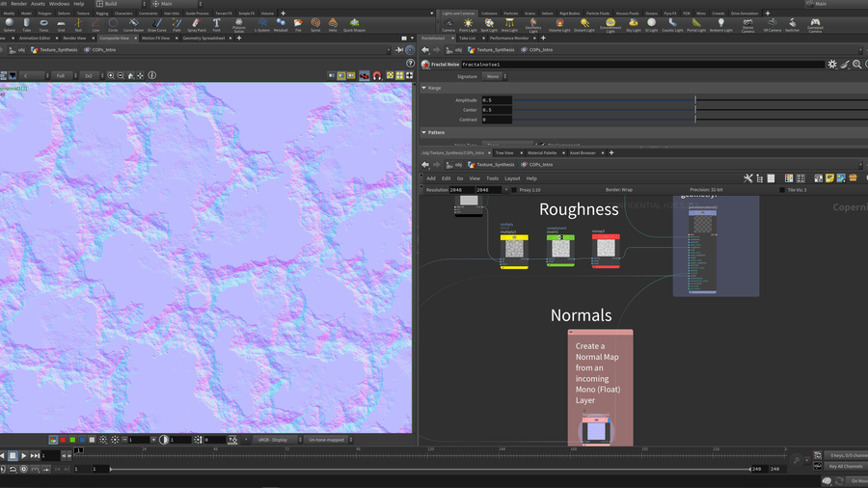This screenshot has height=488, width=868.
Task: Toggle pin on composite view pane
Action: tap(399, 50)
